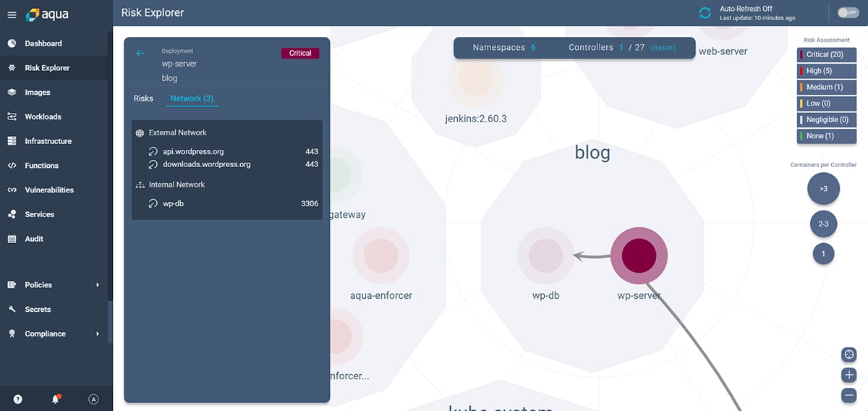Select the aqua-enforcer node circle
This screenshot has height=411, width=868.
tap(380, 255)
